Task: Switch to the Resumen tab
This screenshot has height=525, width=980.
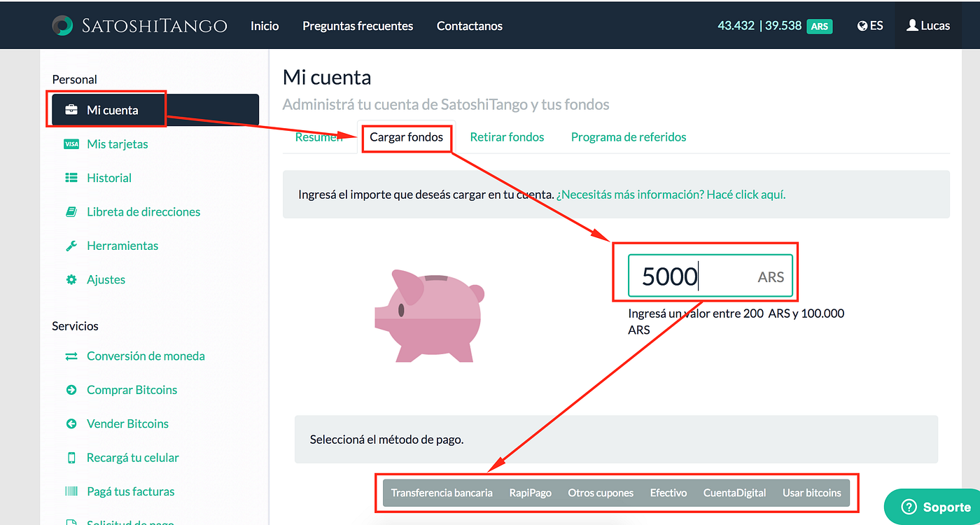Action: [x=318, y=137]
